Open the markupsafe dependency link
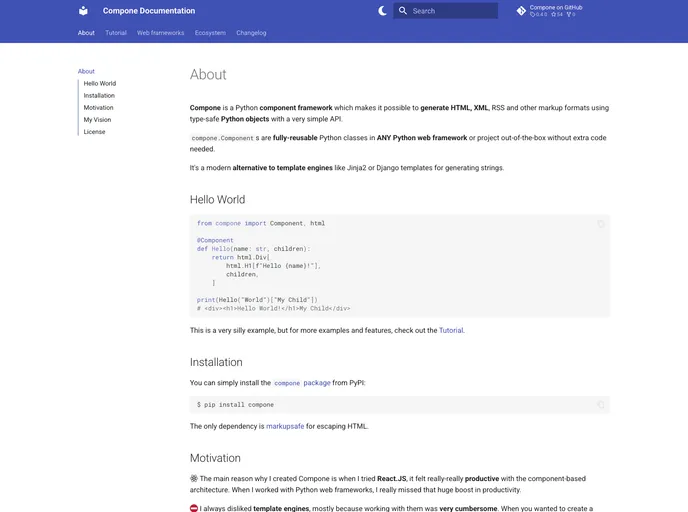The height and width of the screenshot is (512, 688). tap(287, 426)
